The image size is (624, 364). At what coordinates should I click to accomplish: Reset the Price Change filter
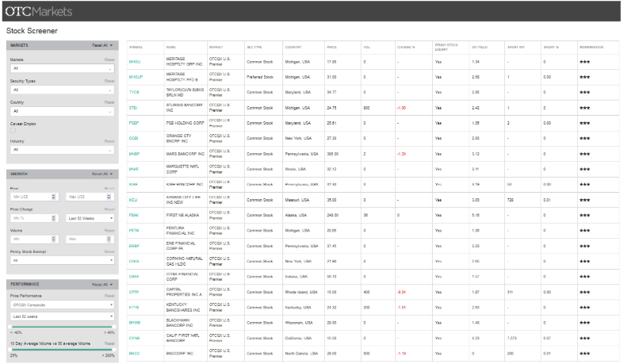point(109,209)
